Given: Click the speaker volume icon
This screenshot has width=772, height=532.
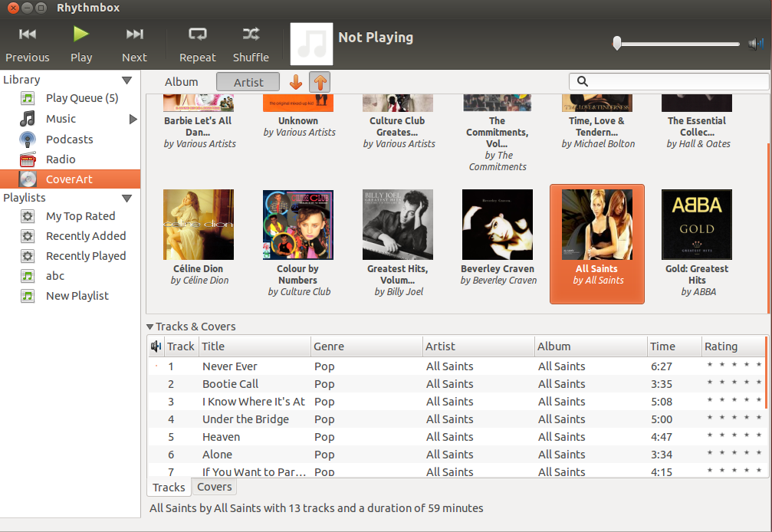Looking at the screenshot, I should point(756,44).
